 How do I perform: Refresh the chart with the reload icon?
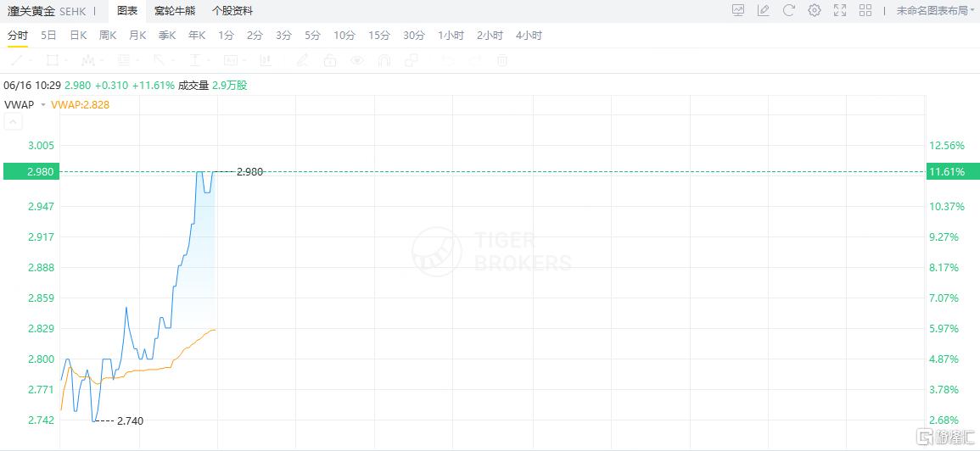point(789,10)
